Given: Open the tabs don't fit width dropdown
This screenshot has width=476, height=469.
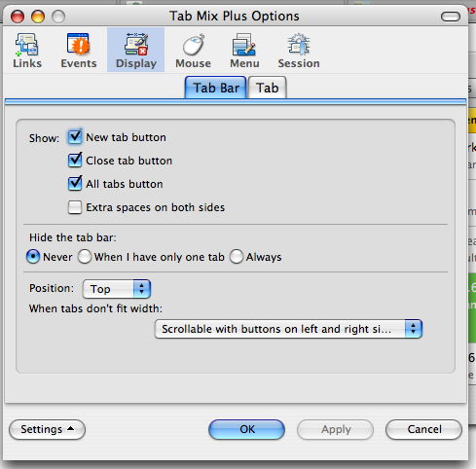Looking at the screenshot, I should pos(288,329).
